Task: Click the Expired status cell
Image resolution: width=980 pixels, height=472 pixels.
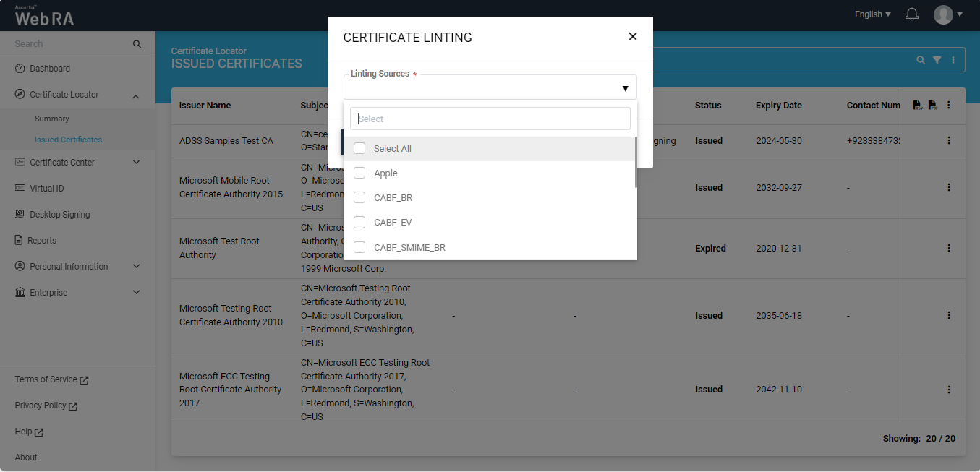Action: click(710, 249)
